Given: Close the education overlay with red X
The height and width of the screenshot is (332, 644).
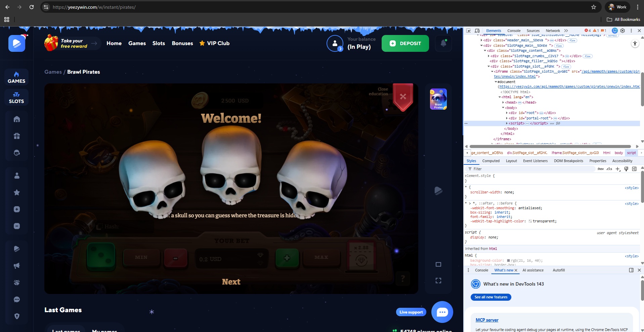Looking at the screenshot, I should click(x=403, y=97).
